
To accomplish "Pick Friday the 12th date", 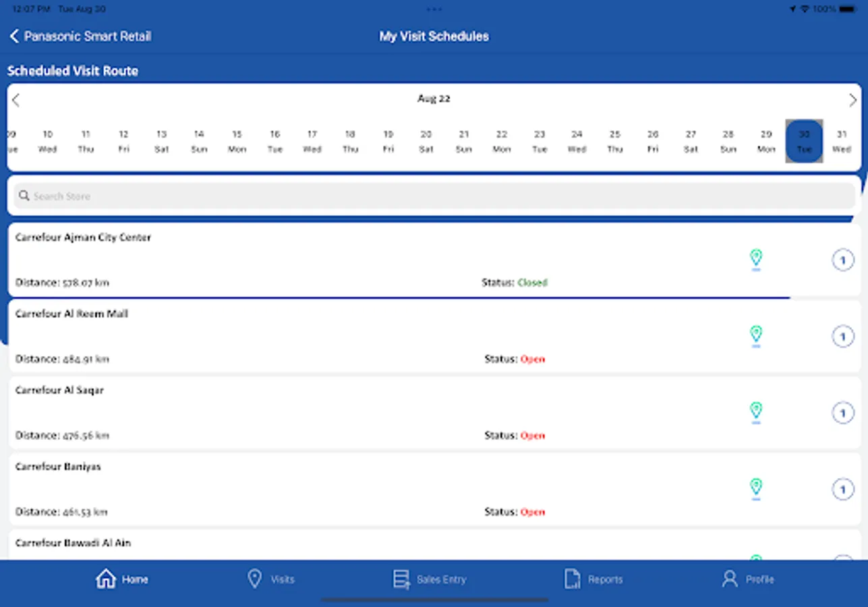I will (123, 142).
